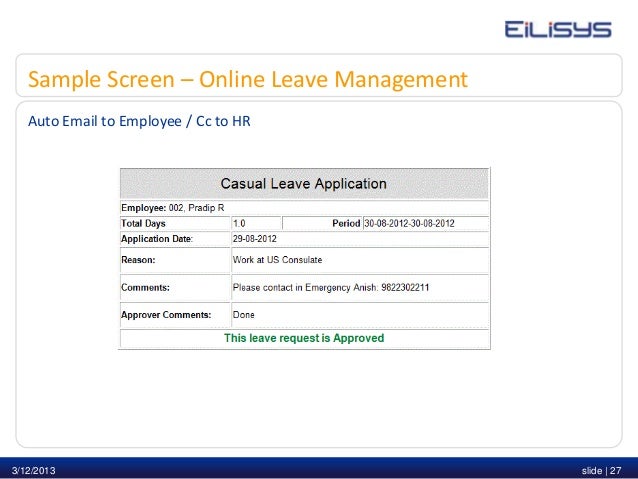Click the 'Reason:' label
Image resolution: width=638 pixels, height=479 pixels.
coord(138,260)
